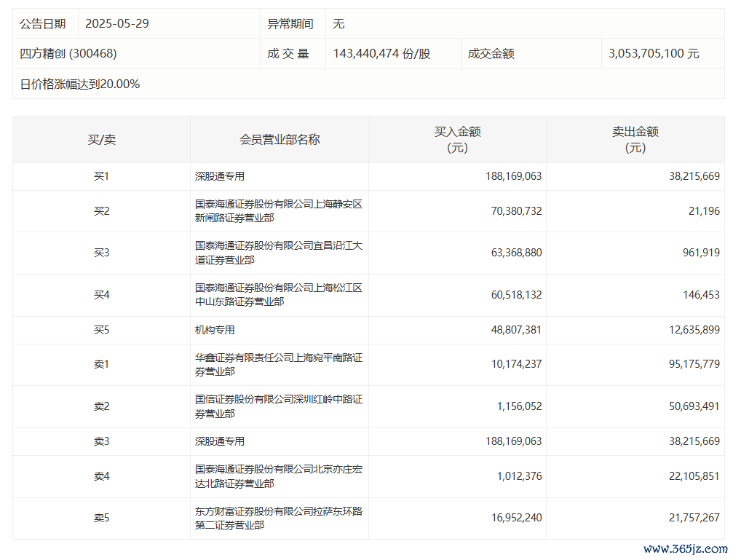Click turnover value 3,053,705,100 元
The height and width of the screenshot is (560, 733).
654,54
